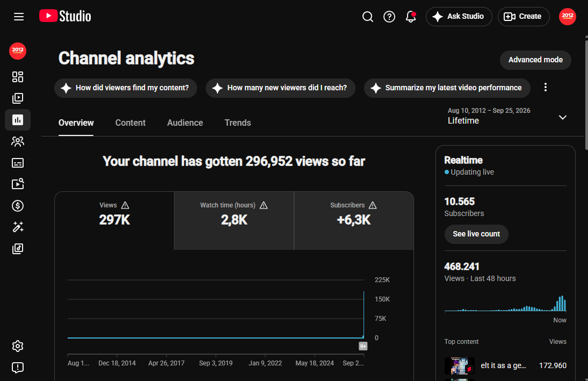Click the See live count button
This screenshot has width=588, height=381.
[x=476, y=234]
